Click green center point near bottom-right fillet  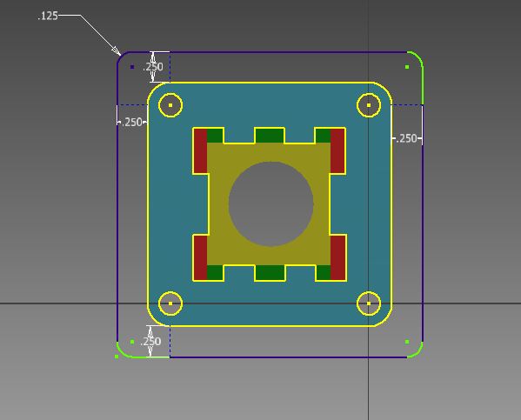pos(407,342)
